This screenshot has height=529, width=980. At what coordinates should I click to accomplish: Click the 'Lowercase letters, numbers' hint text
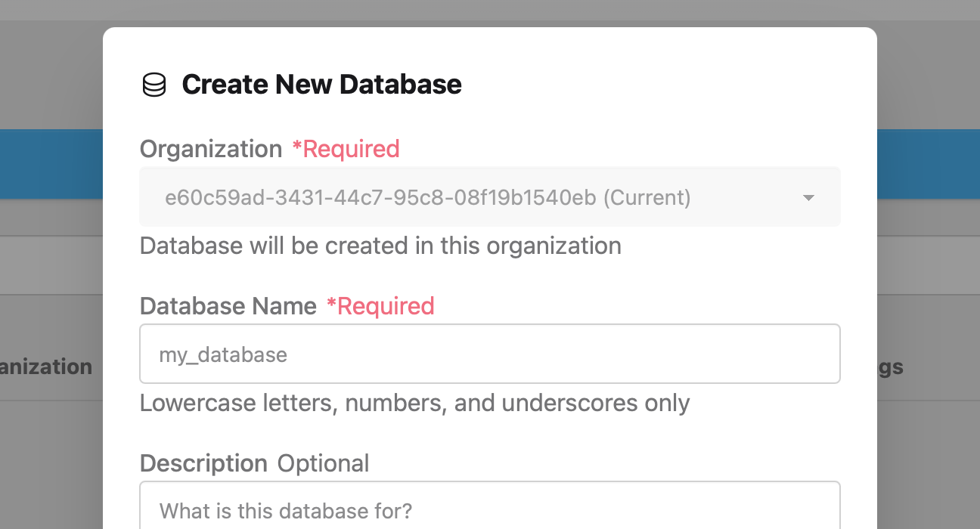[x=415, y=403]
